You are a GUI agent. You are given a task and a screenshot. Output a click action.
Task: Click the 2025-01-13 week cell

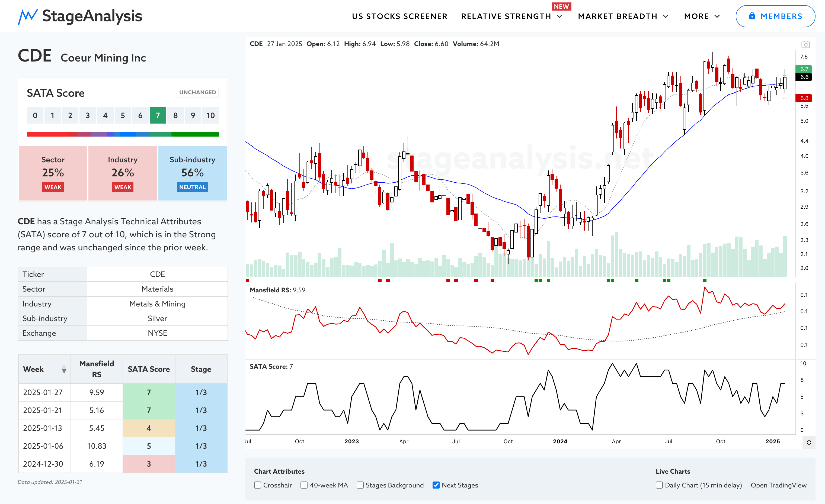(x=44, y=428)
